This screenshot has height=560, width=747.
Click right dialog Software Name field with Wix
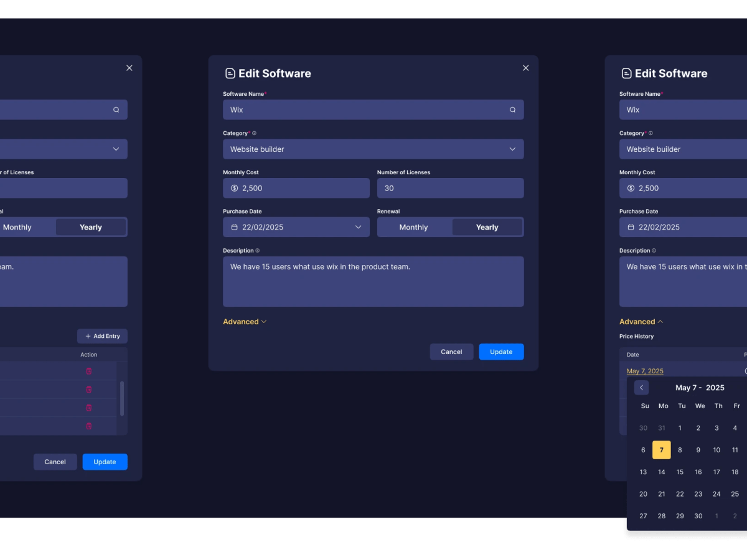(683, 110)
